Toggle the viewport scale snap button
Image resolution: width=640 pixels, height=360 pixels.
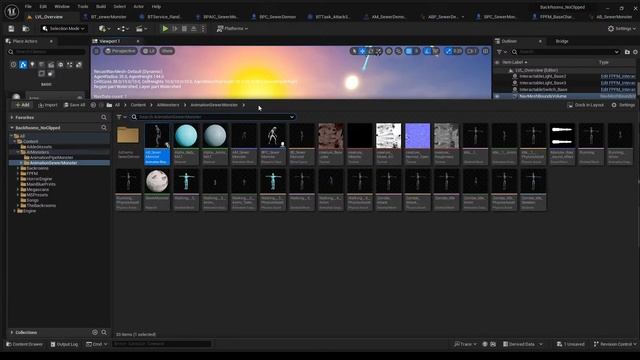(448, 51)
